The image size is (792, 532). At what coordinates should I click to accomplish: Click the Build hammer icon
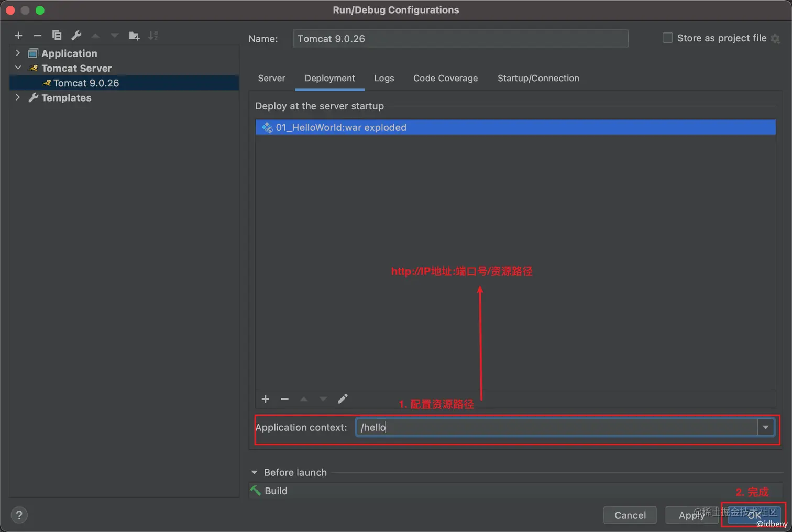click(256, 491)
